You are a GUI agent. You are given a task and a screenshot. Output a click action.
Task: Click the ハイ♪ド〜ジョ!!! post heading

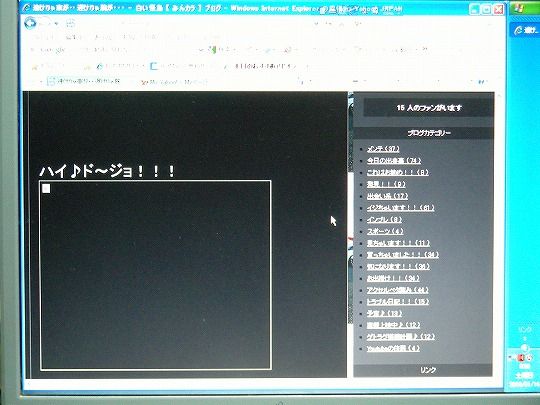tap(108, 171)
